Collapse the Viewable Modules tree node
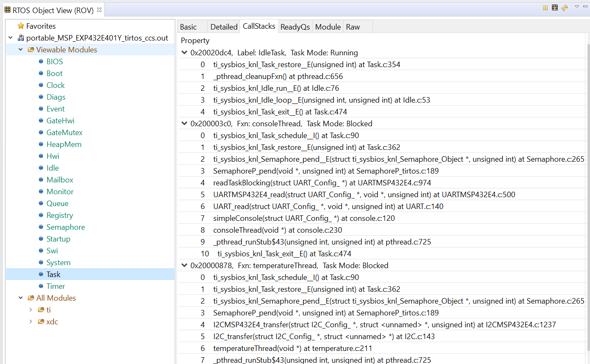The image size is (590, 364). pos(20,50)
